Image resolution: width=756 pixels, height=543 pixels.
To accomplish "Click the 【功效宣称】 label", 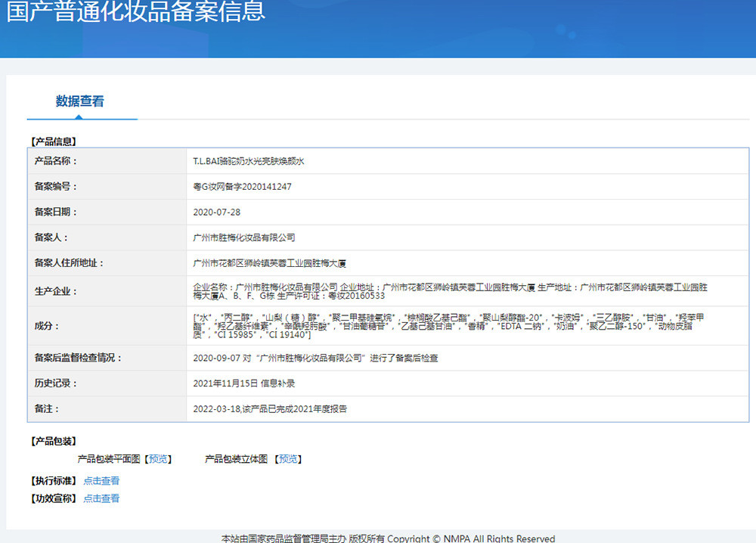I will tap(54, 498).
